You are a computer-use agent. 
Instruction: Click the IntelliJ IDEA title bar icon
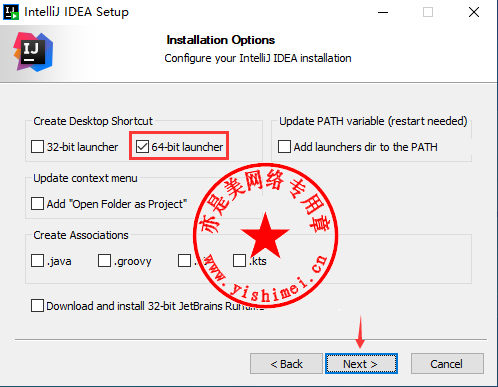click(11, 12)
